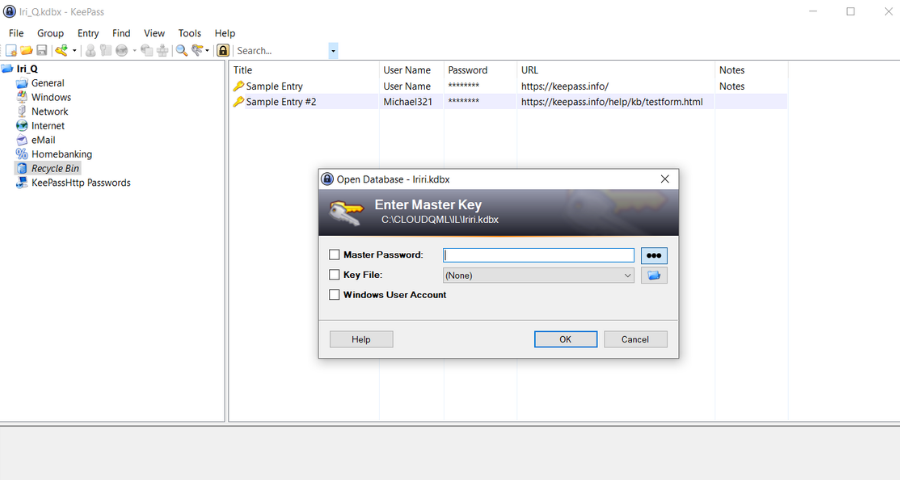Select the Homebanking group percent icon
Image resolution: width=900 pixels, height=480 pixels.
pos(22,154)
